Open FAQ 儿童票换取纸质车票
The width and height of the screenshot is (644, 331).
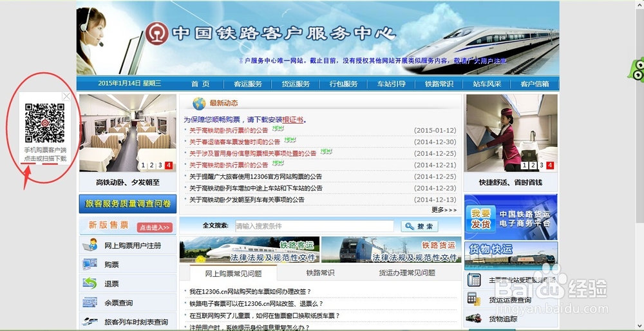click(x=265, y=316)
